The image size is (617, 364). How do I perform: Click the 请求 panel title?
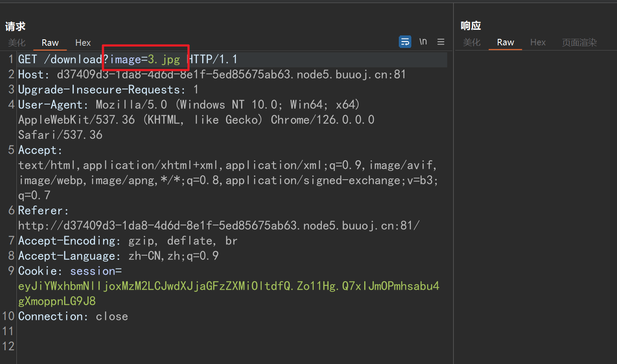16,26
